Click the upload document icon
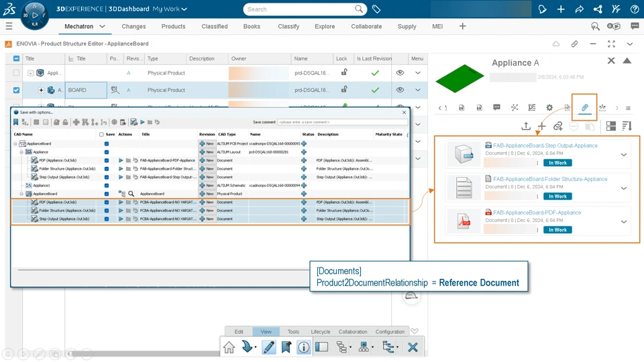This screenshot has height=362, width=644. pyautogui.click(x=526, y=126)
